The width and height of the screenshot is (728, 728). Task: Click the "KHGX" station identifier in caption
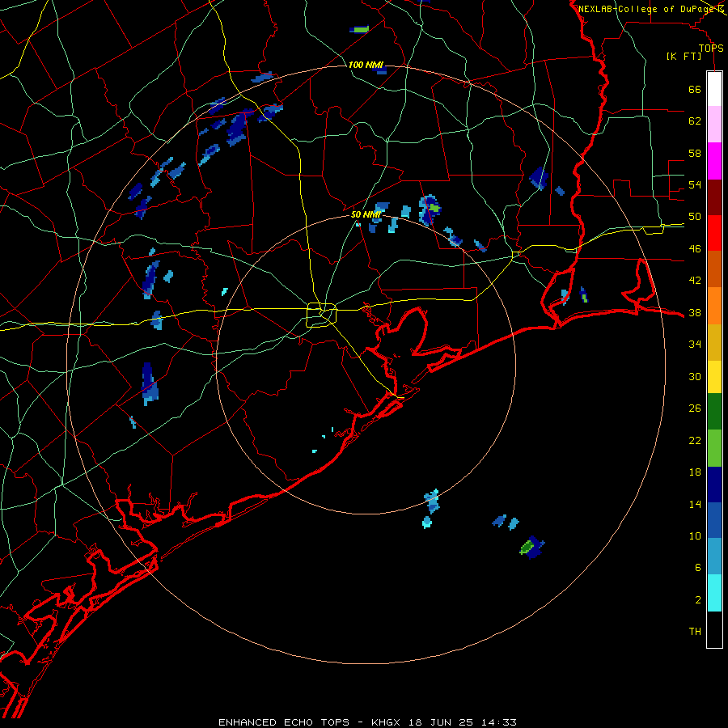[385, 722]
